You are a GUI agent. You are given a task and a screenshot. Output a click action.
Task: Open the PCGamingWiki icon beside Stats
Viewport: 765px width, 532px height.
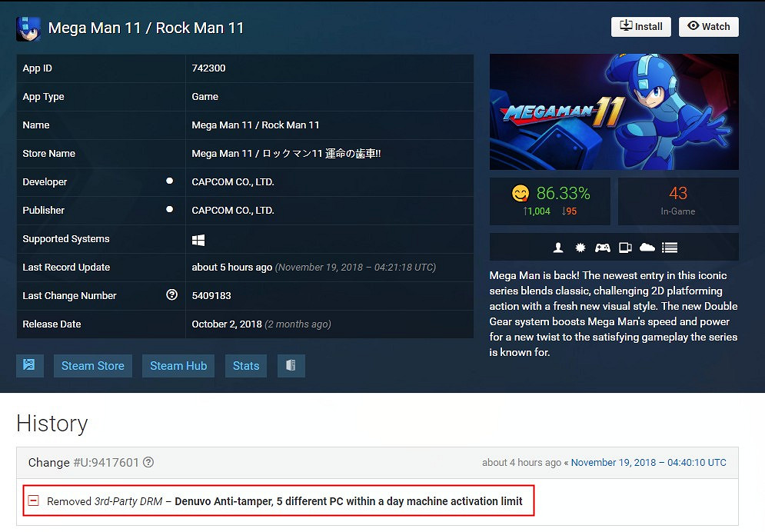[291, 366]
